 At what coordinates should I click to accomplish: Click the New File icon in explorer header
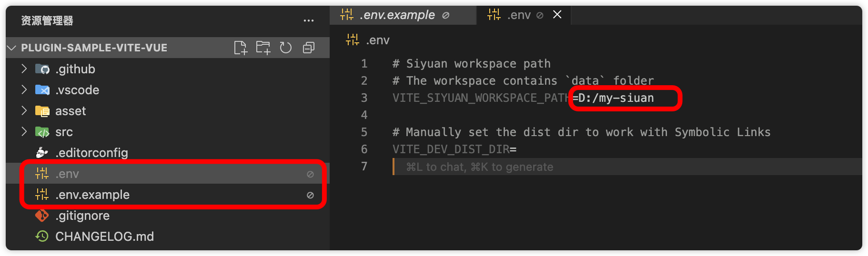[241, 48]
